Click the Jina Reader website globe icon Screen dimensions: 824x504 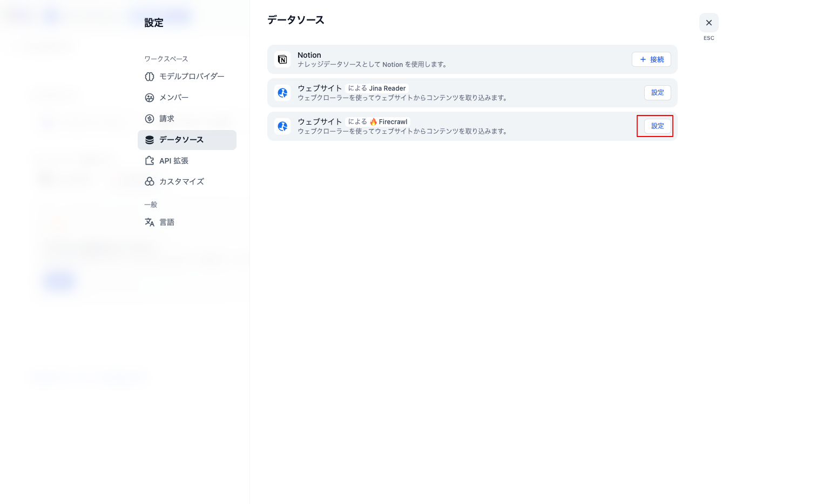click(x=282, y=93)
